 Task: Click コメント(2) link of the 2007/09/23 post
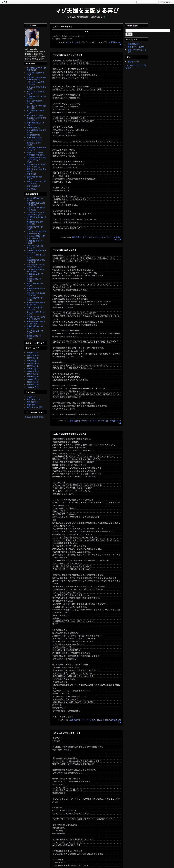[x=102, y=720]
